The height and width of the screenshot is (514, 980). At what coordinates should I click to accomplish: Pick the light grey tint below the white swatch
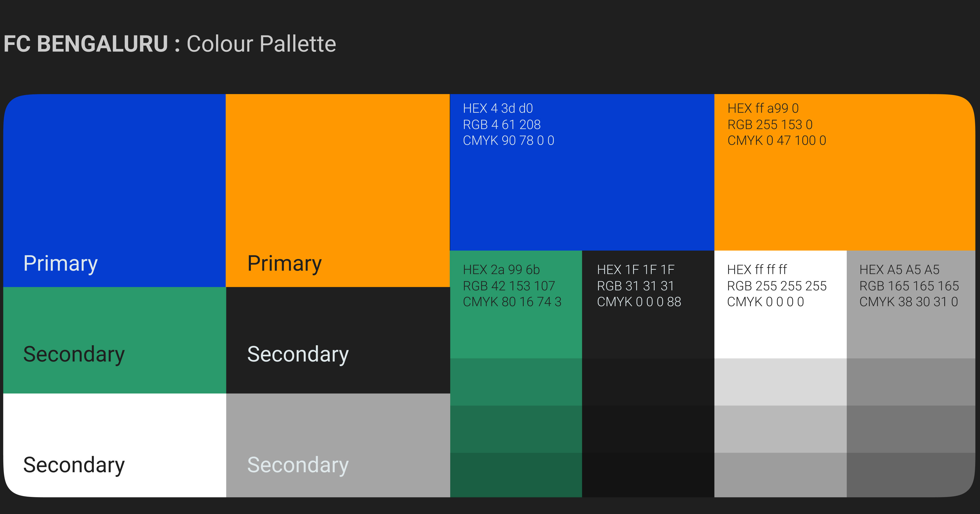[x=780, y=382]
